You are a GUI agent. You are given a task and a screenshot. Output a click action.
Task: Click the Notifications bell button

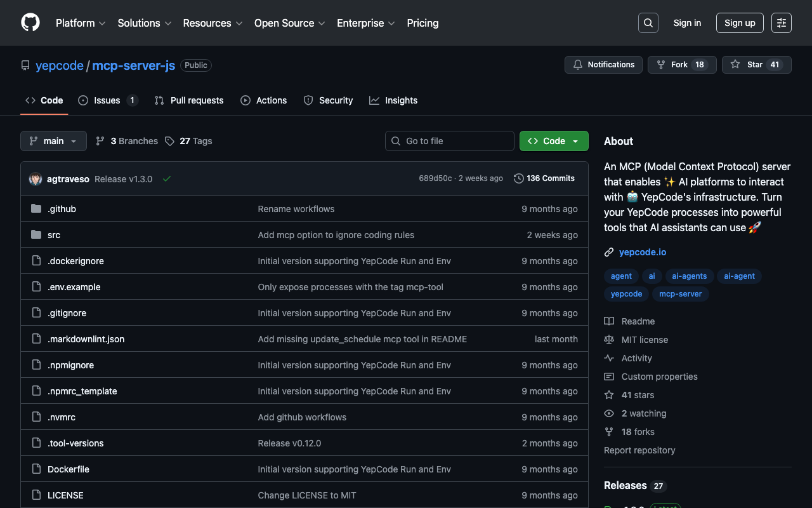coord(603,65)
